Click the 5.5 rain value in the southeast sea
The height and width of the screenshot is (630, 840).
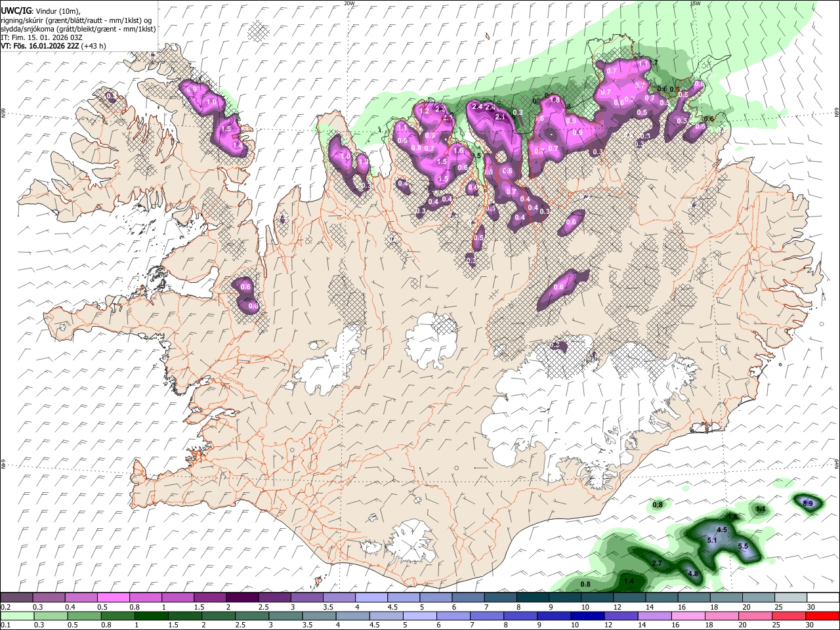(743, 547)
